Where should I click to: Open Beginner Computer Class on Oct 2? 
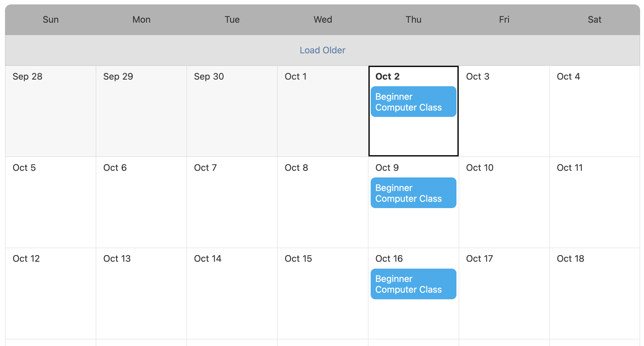[x=413, y=102]
